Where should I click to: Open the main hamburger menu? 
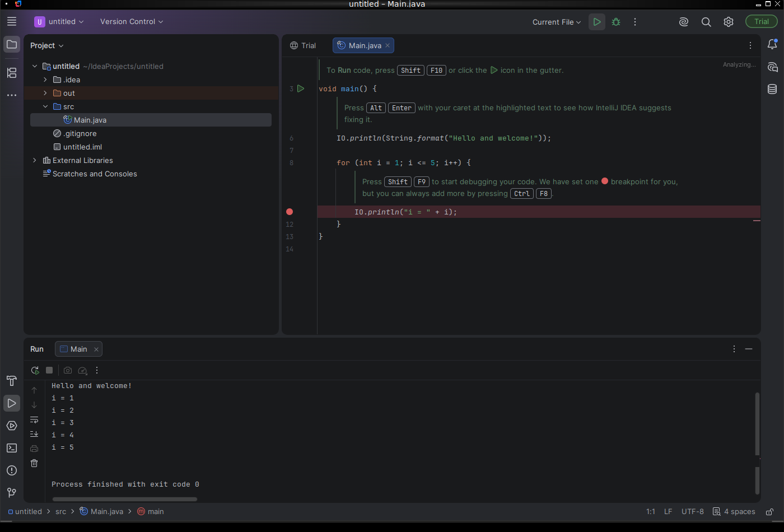point(12,21)
